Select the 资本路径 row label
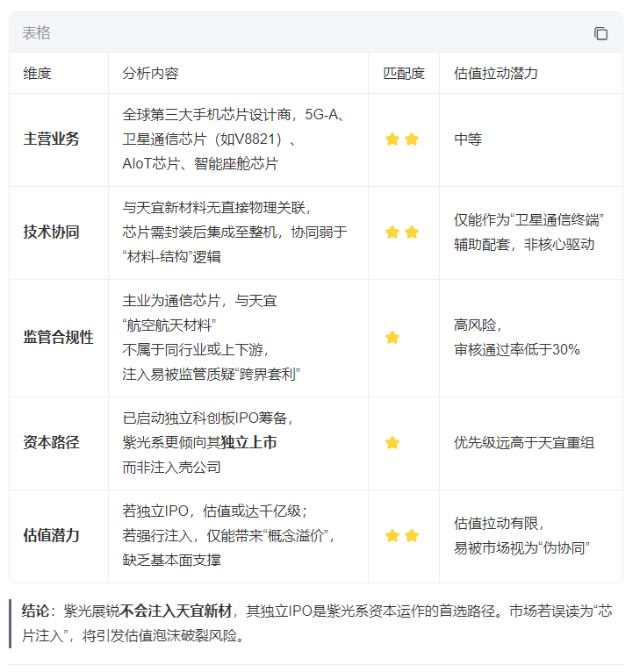Image resolution: width=633 pixels, height=672 pixels. (51, 443)
